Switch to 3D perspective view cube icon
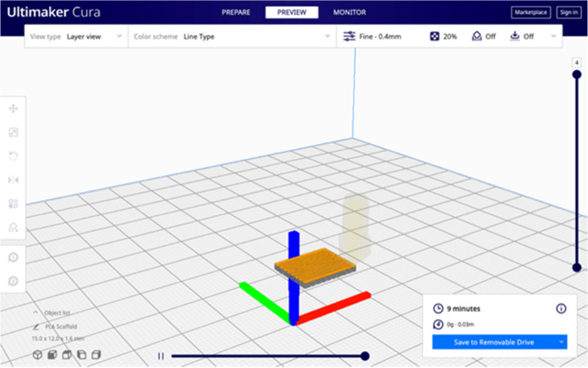This screenshot has height=368, width=588. (37, 355)
